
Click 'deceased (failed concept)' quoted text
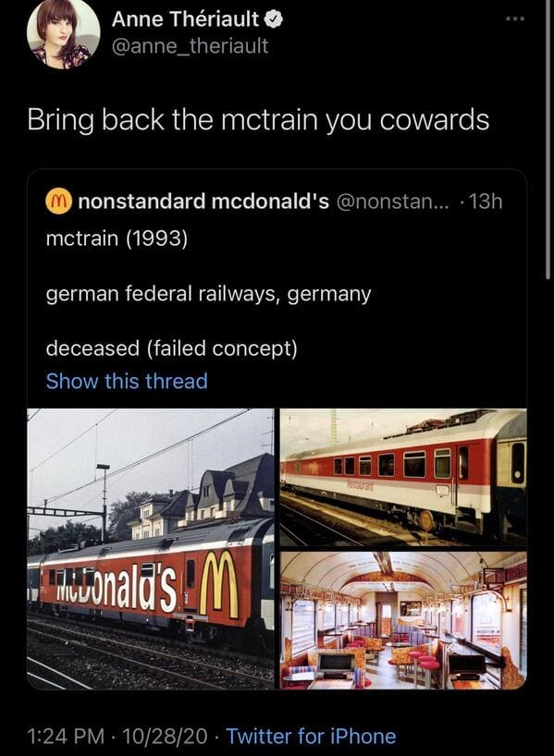pos(172,348)
